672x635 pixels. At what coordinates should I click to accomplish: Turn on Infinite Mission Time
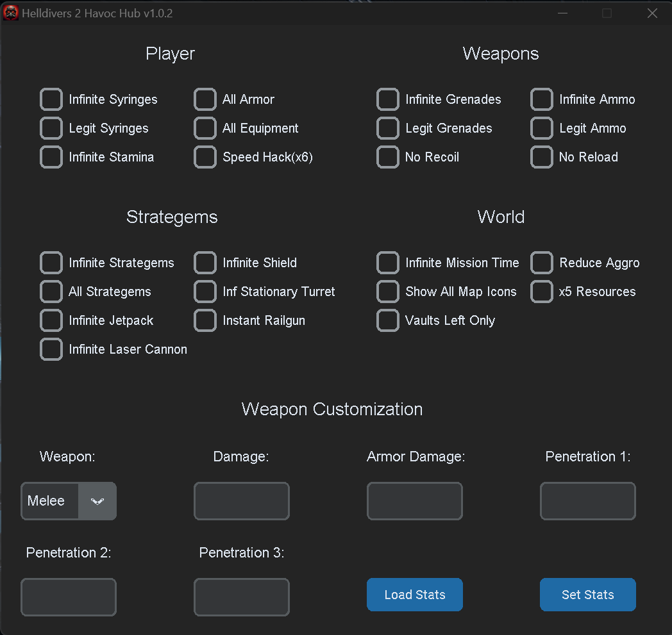pos(388,263)
